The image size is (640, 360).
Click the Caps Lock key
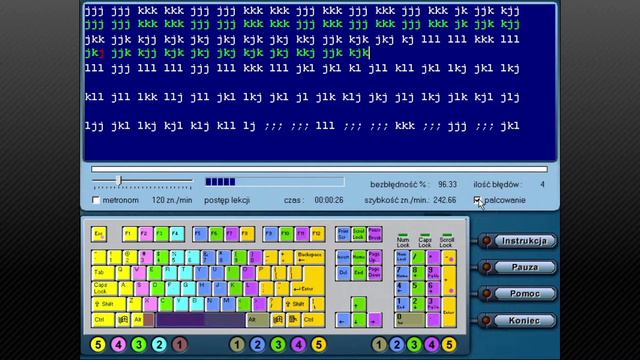104,289
